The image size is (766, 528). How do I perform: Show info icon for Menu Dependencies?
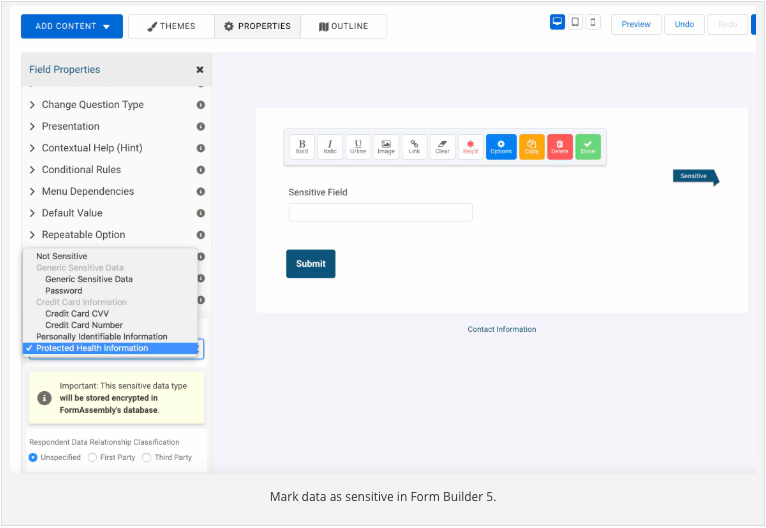(201, 191)
